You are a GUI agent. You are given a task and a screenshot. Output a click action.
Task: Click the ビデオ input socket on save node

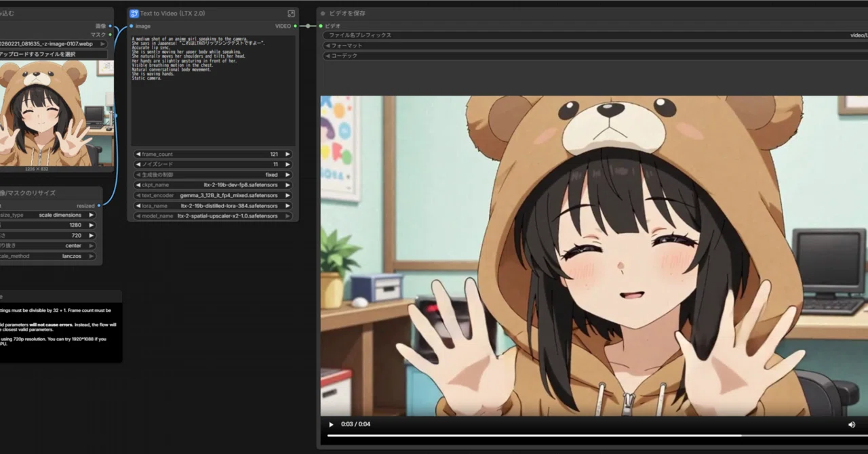[x=321, y=26]
